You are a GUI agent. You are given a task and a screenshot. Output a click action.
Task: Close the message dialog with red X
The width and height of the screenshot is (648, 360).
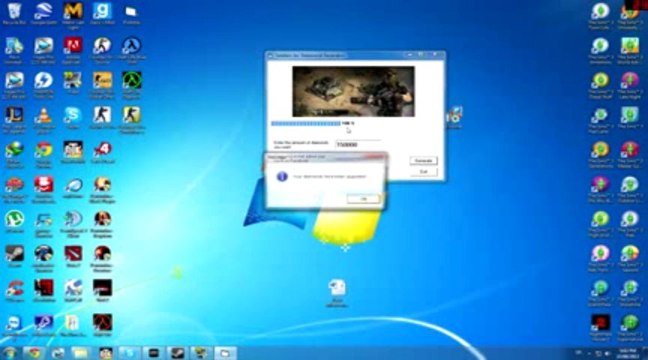pos(376,157)
